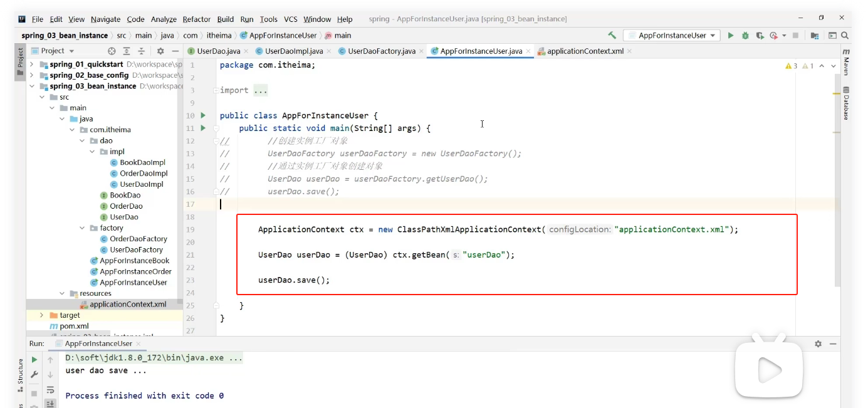Toggle the Project tool window stripe button
Viewport: 868px width, 408px height.
pos(20,62)
